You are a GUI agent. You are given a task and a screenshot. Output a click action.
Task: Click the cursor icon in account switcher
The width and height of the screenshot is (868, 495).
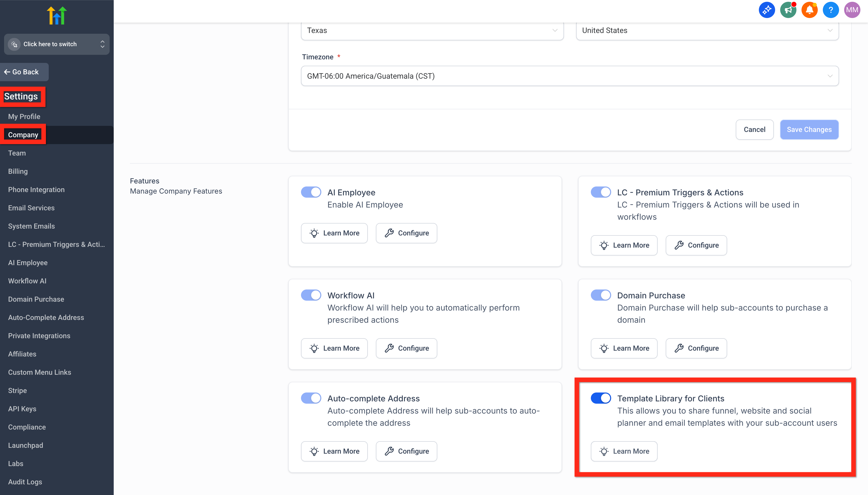click(14, 44)
